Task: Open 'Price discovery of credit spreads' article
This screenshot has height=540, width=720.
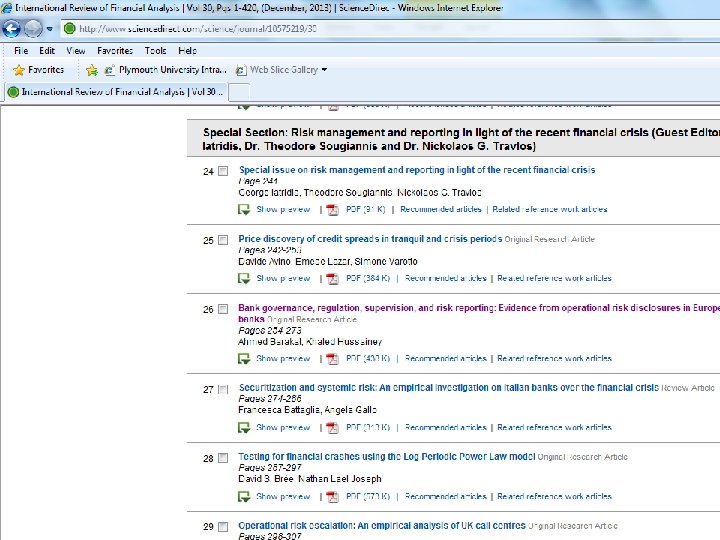Action: click(x=370, y=239)
